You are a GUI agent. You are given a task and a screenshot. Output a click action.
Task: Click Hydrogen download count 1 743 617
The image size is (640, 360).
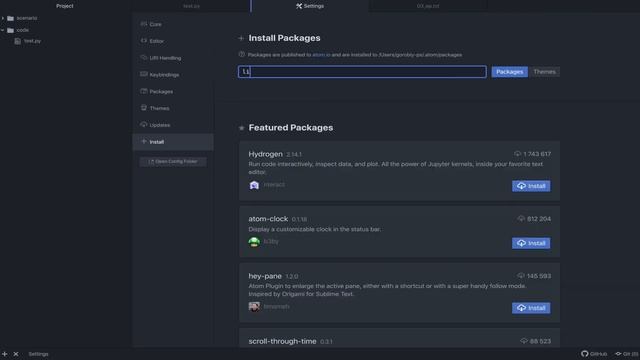(537, 154)
